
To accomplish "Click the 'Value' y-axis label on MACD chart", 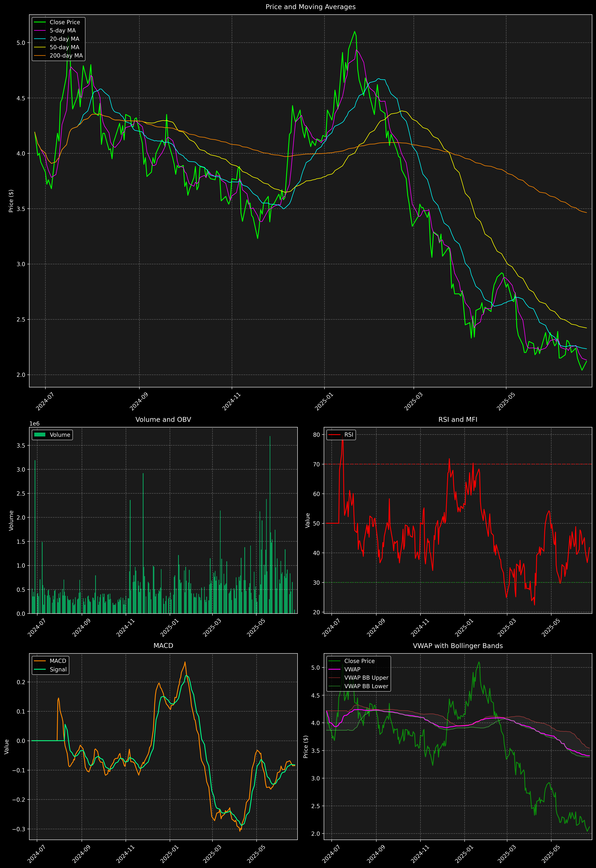I will pos(7,747).
